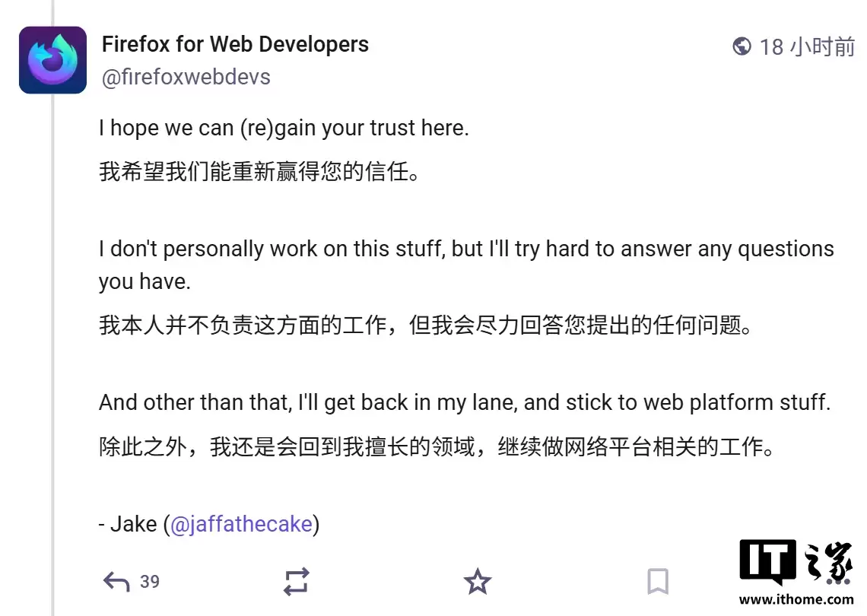This screenshot has width=867, height=616.
Task: Click the Firefox for Web Developers display name
Action: pos(234,44)
